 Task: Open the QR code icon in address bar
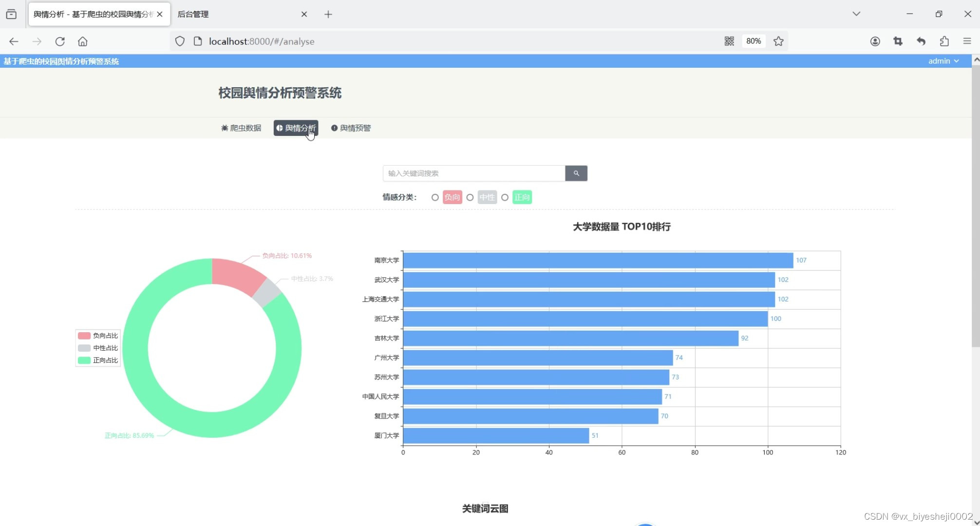729,41
